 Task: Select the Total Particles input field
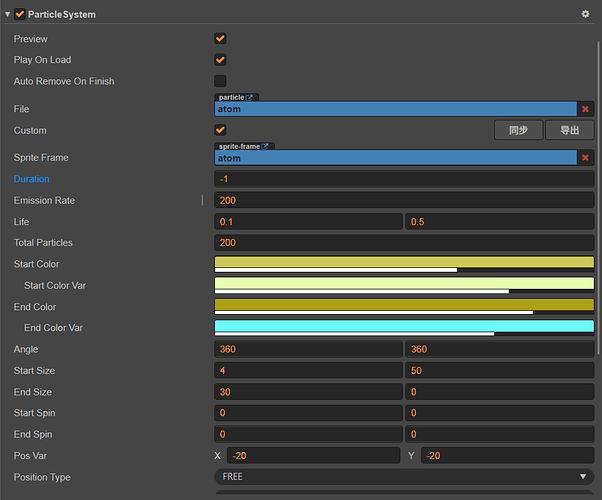[404, 243]
